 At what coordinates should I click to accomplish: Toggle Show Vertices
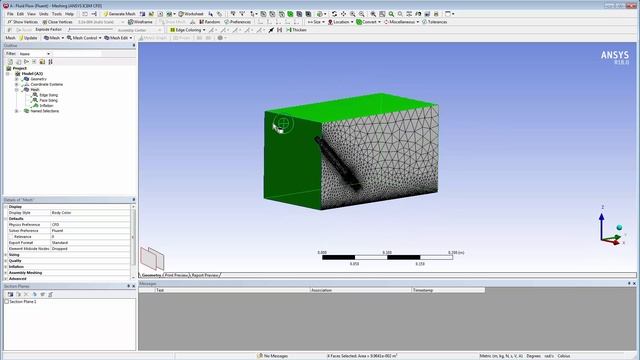pyautogui.click(x=23, y=22)
